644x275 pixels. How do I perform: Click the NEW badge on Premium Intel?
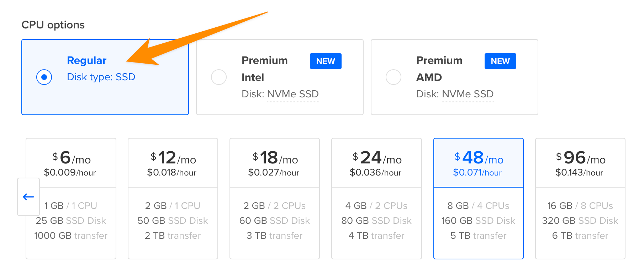point(326,61)
